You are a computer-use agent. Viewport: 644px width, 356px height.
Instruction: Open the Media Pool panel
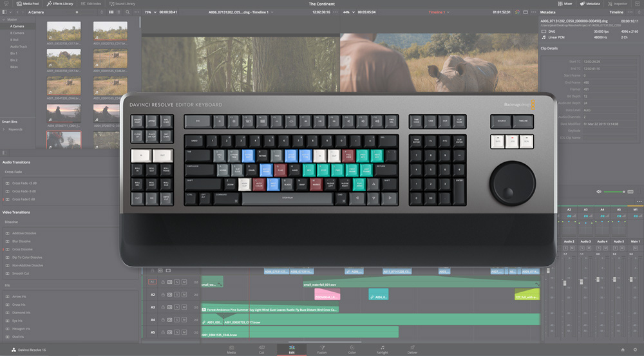pos(27,4)
